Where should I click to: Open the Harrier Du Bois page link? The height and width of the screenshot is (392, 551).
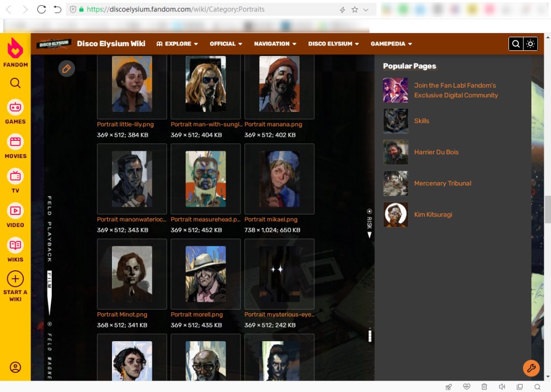[436, 152]
